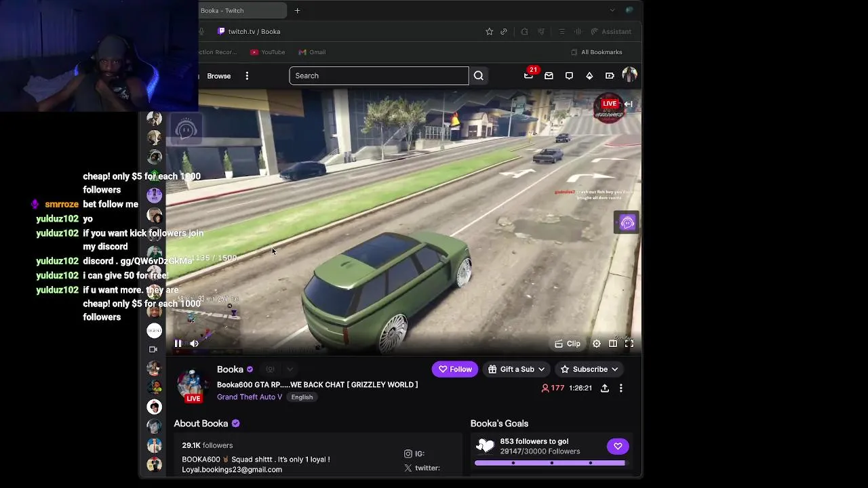Click the copy link icon in address bar
Viewport: 868px width, 488px height.
(x=504, y=32)
